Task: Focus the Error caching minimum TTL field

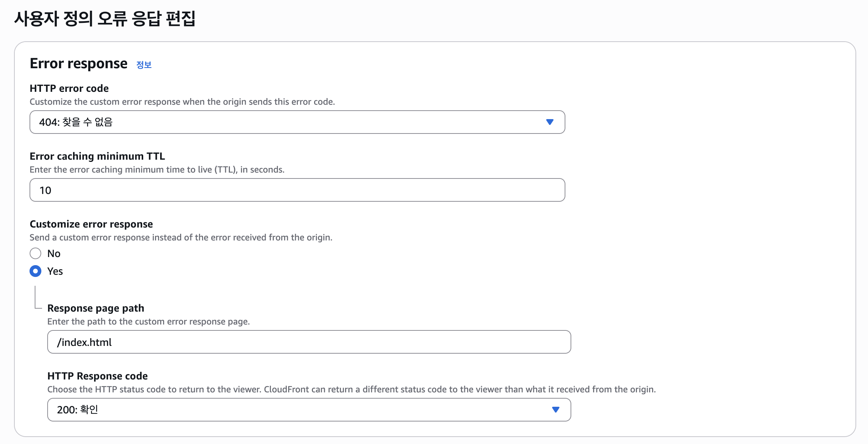Action: [297, 190]
